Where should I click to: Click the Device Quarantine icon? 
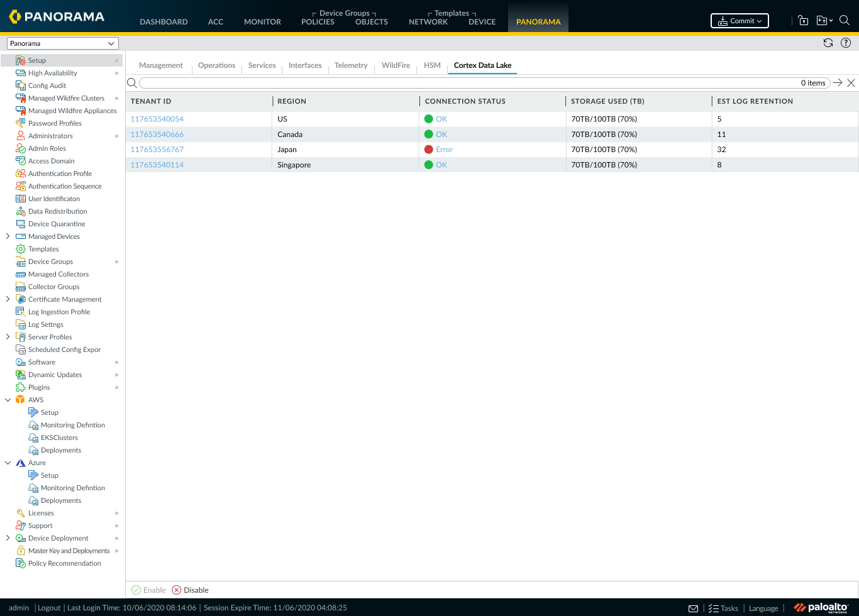21,224
